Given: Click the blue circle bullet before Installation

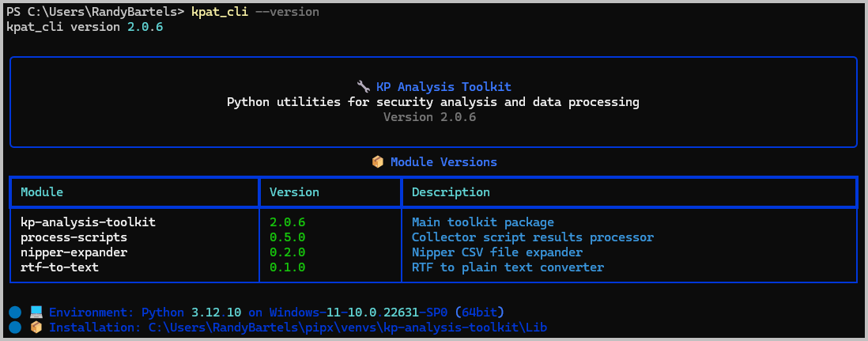Looking at the screenshot, I should (x=16, y=328).
